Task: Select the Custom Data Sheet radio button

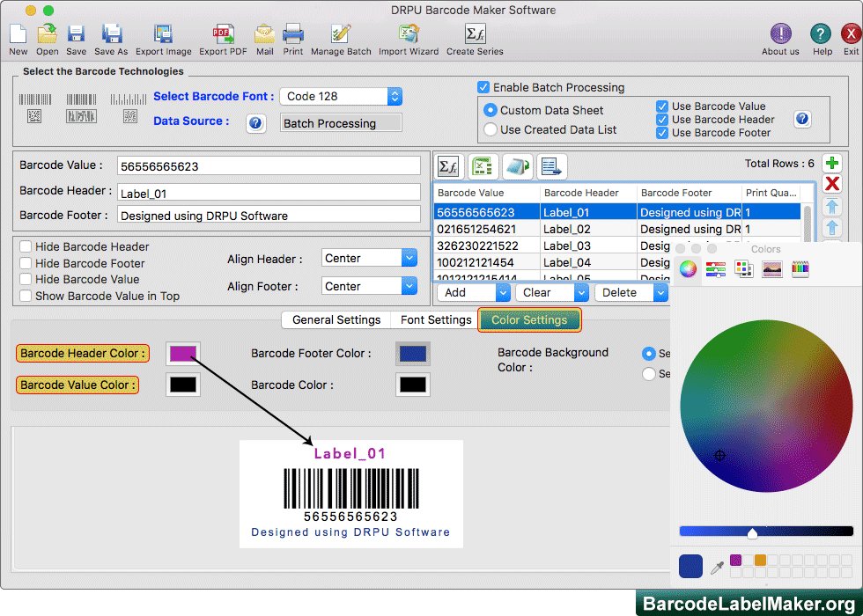Action: (x=491, y=110)
